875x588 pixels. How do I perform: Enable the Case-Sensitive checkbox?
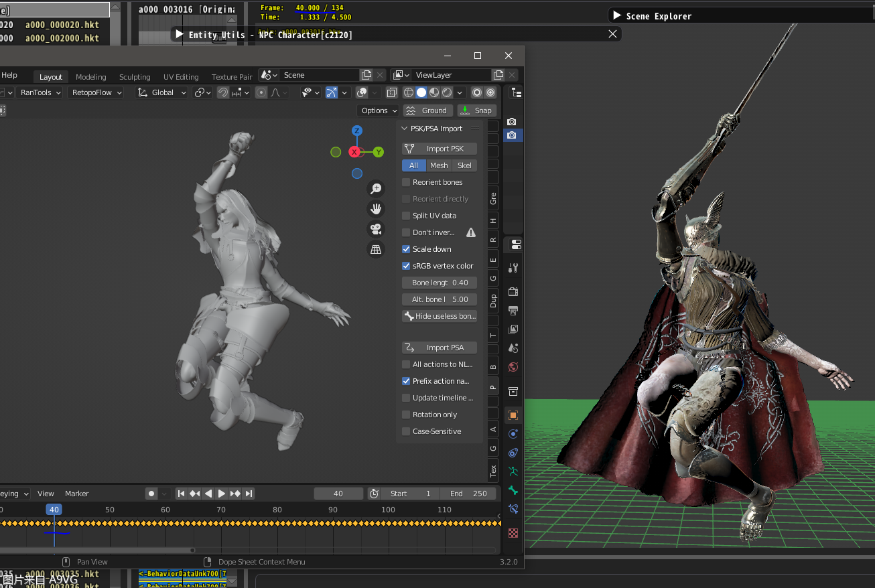[406, 431]
